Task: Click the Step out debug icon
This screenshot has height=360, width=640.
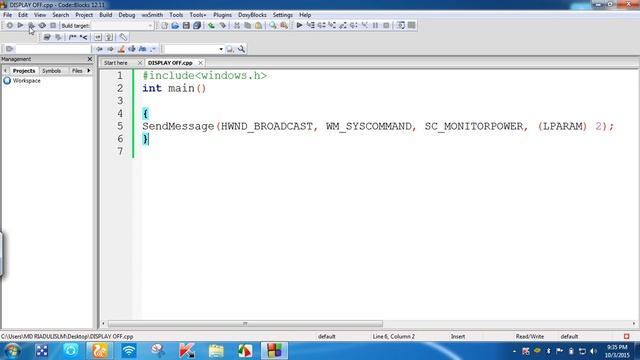Action: point(343,25)
